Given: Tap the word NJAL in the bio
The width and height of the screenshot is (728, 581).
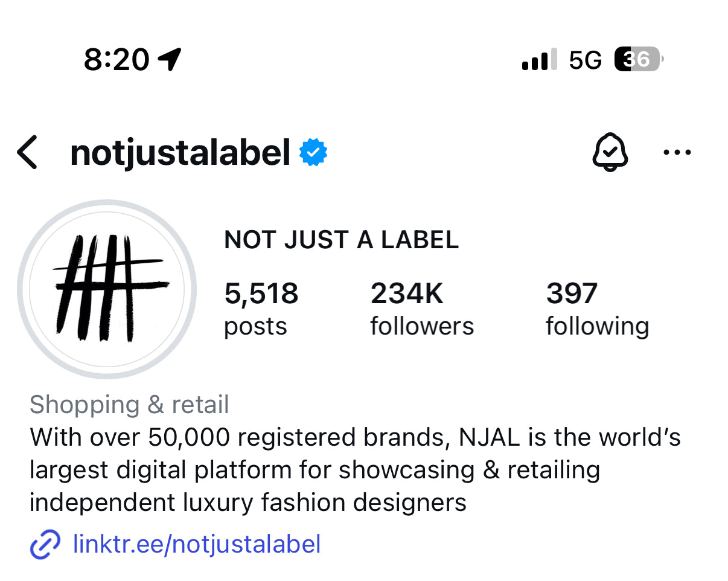Looking at the screenshot, I should point(490,437).
